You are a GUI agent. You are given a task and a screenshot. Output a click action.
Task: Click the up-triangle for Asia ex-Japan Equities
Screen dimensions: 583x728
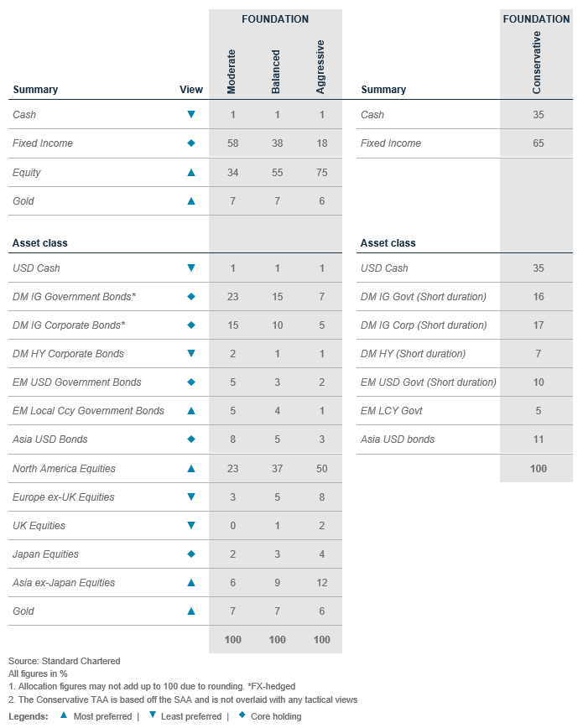tap(191, 583)
